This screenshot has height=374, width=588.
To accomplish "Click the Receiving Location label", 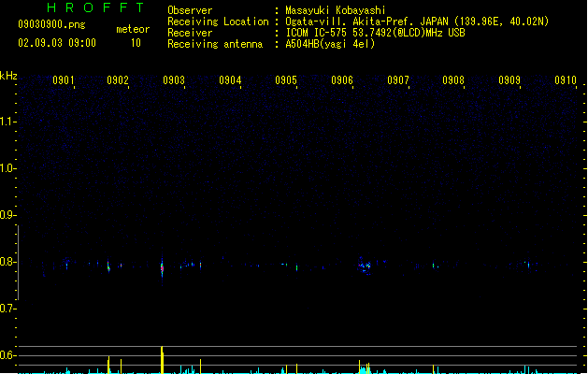I will [218, 22].
